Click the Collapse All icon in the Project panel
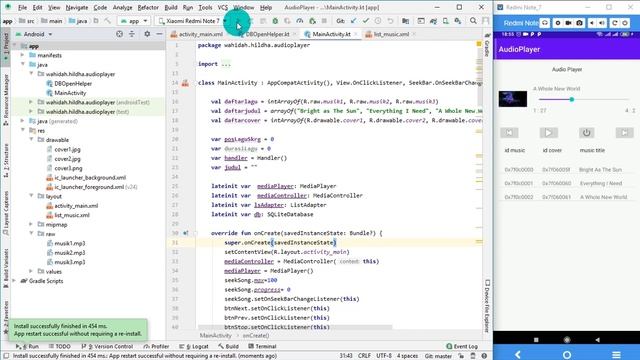 click(x=131, y=34)
